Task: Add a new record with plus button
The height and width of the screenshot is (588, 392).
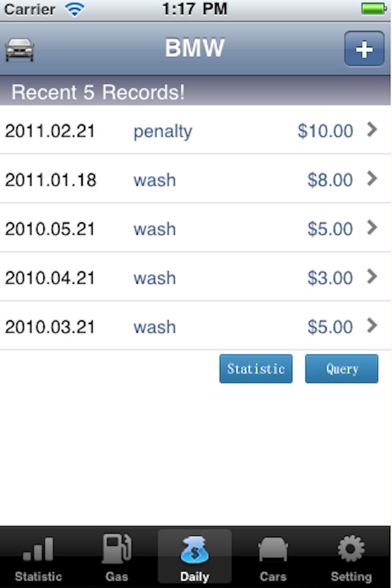Action: click(364, 49)
